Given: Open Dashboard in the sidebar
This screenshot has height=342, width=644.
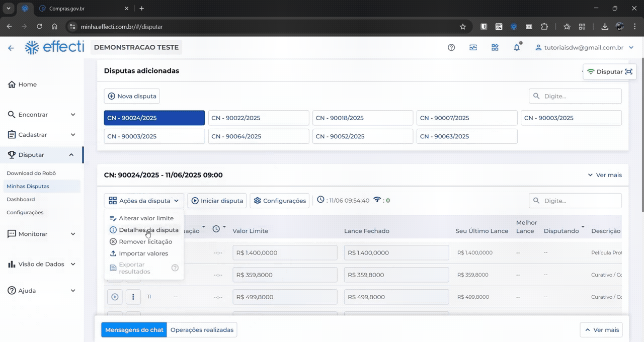Looking at the screenshot, I should 21,200.
